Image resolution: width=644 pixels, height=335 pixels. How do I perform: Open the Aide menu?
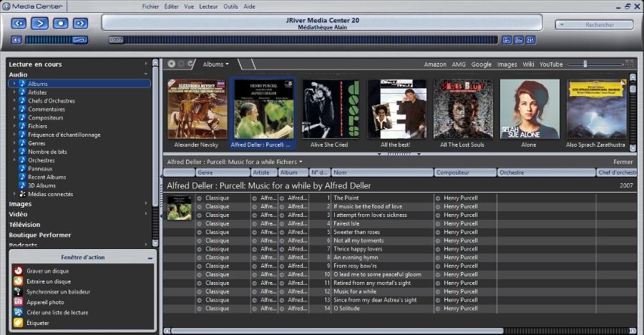[x=249, y=6]
